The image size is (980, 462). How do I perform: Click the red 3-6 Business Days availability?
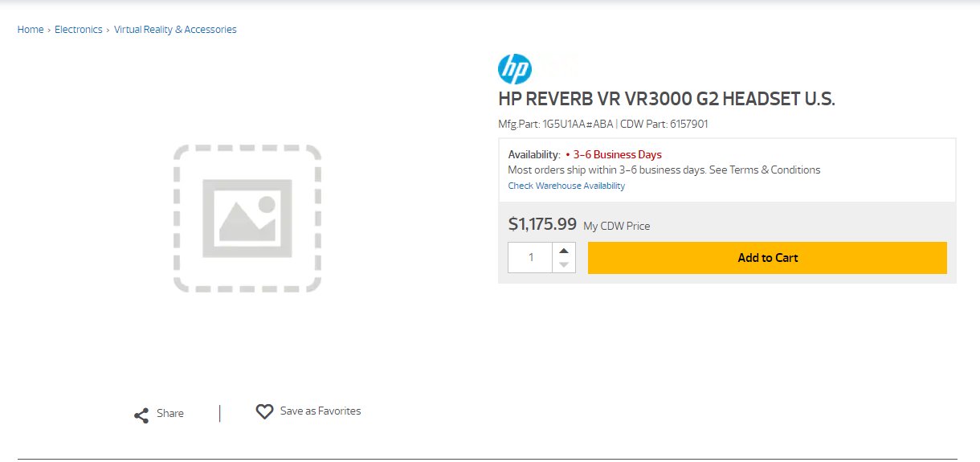pos(618,154)
